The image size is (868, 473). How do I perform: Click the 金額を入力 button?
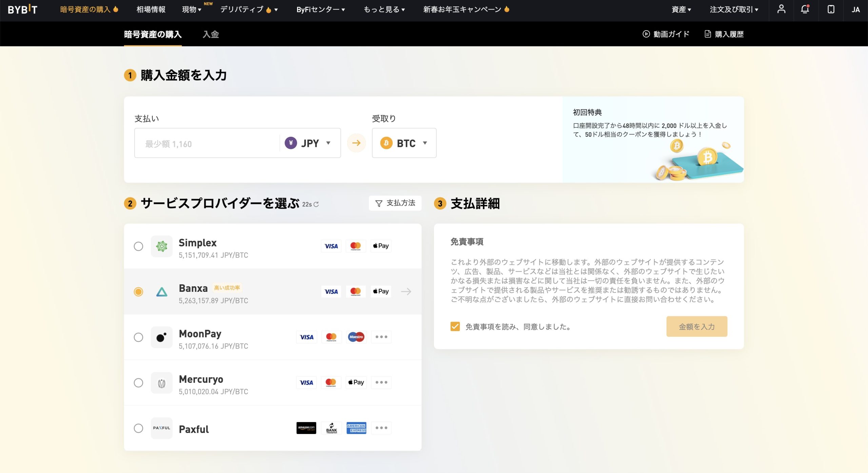pyautogui.click(x=696, y=326)
